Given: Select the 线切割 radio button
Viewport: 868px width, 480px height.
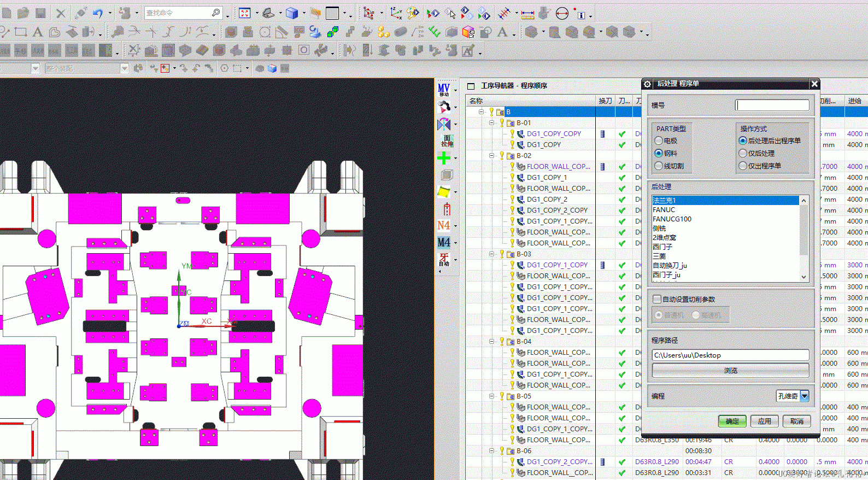Looking at the screenshot, I should coord(659,166).
